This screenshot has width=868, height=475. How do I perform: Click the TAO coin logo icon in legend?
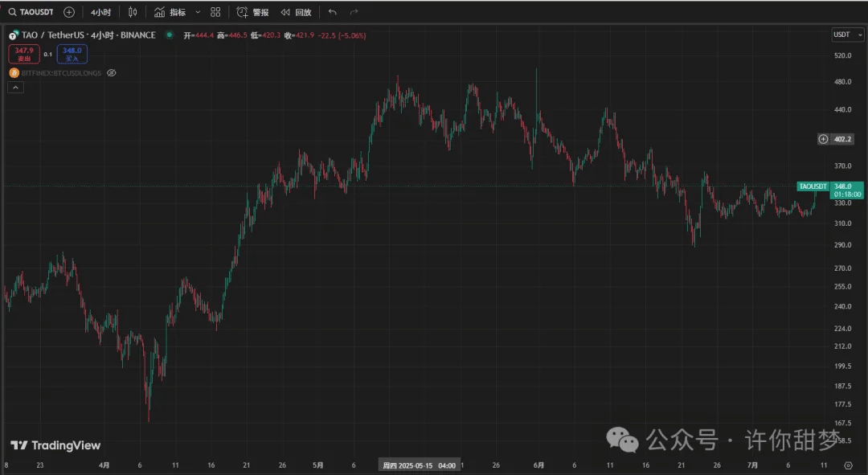14,35
